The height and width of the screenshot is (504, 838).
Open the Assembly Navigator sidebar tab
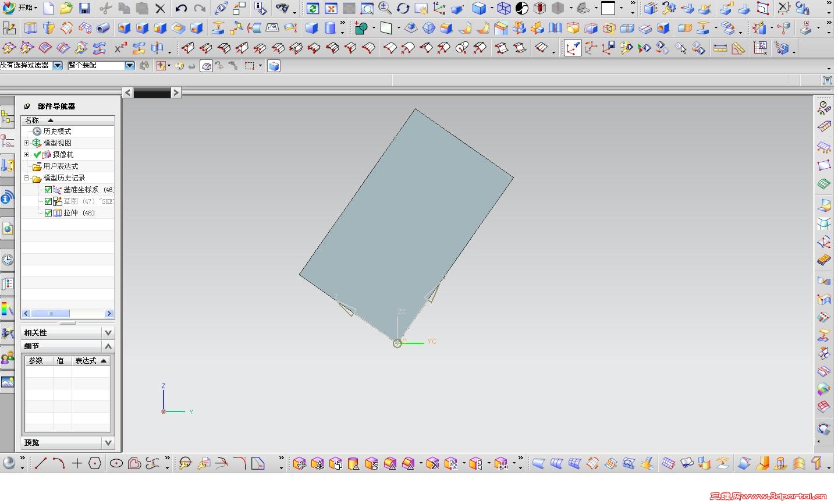(7, 117)
